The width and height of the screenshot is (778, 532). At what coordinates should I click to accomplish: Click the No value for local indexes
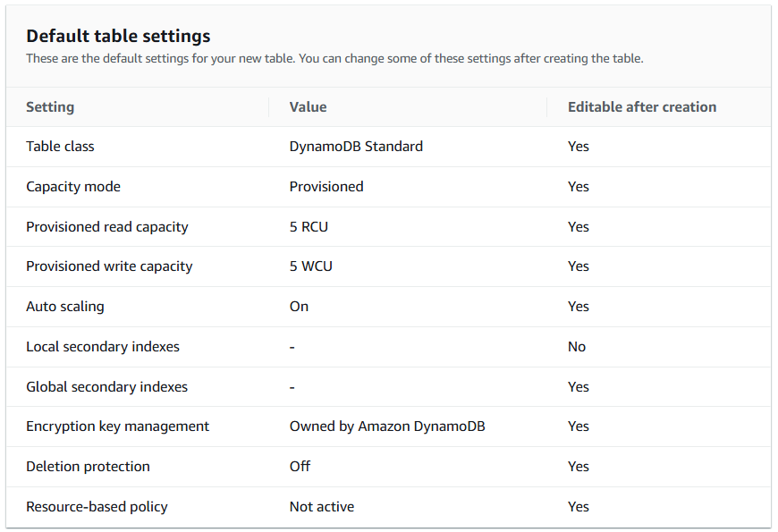coord(577,347)
